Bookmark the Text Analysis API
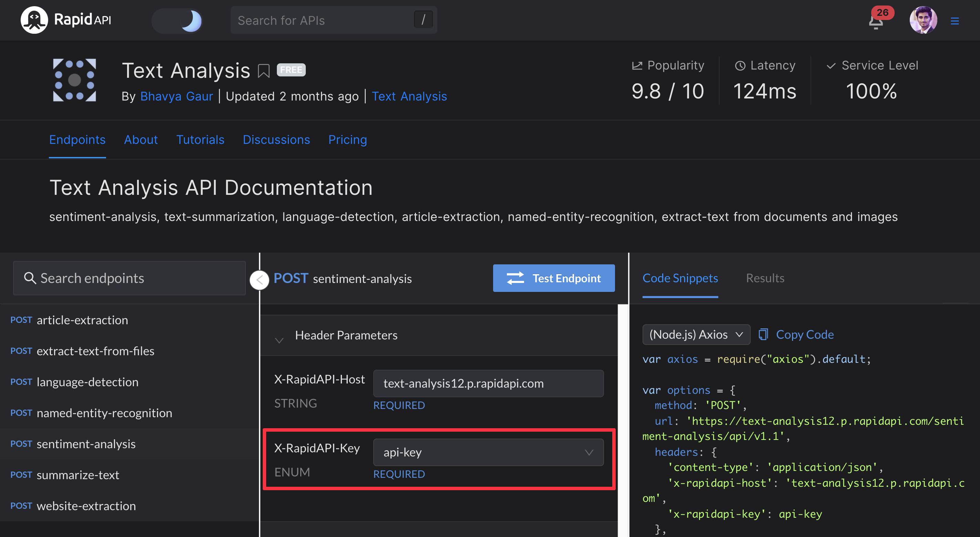Viewport: 980px width, 537px height. click(263, 71)
